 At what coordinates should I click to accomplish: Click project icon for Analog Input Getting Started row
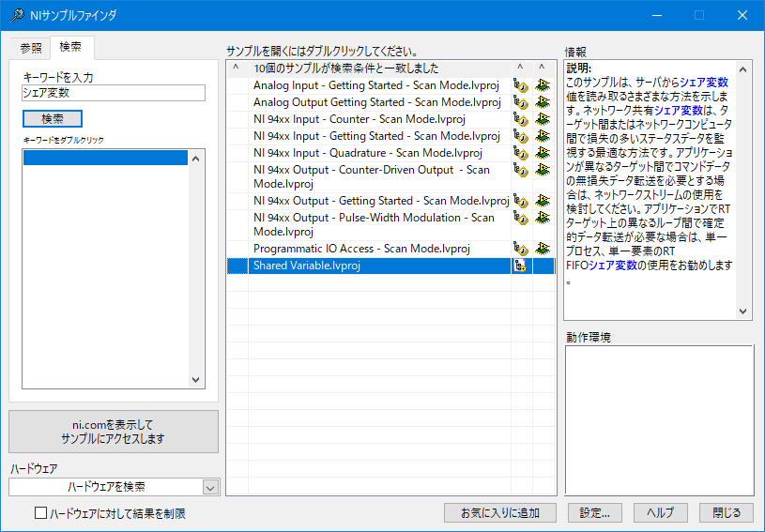point(521,86)
